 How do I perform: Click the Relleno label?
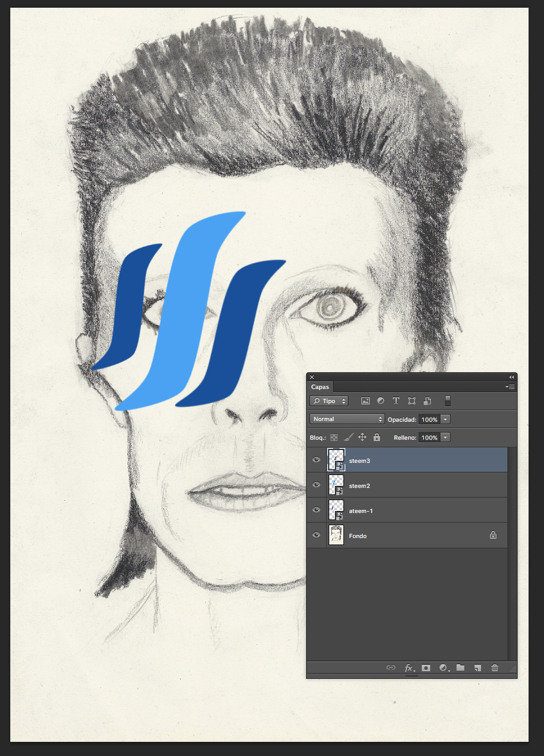[x=404, y=438]
